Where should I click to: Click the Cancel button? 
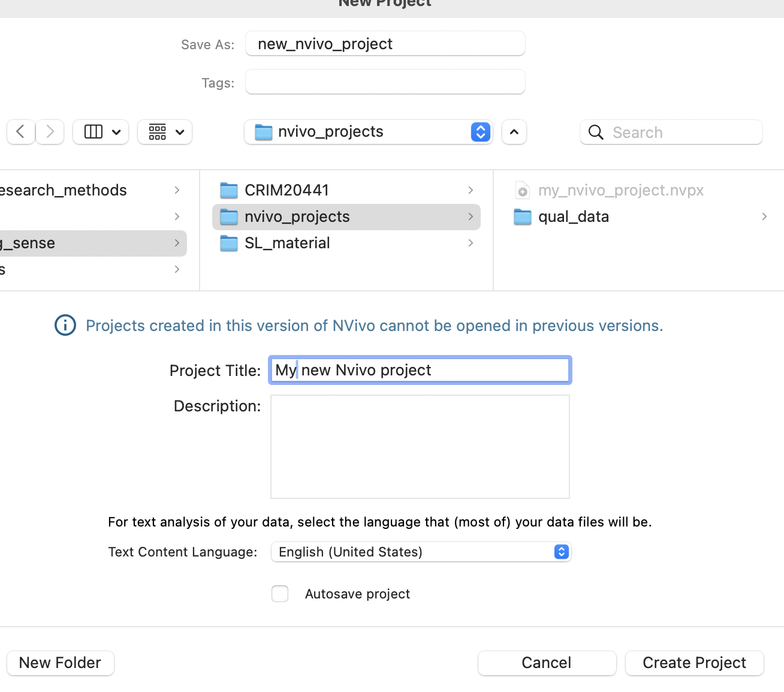click(547, 663)
